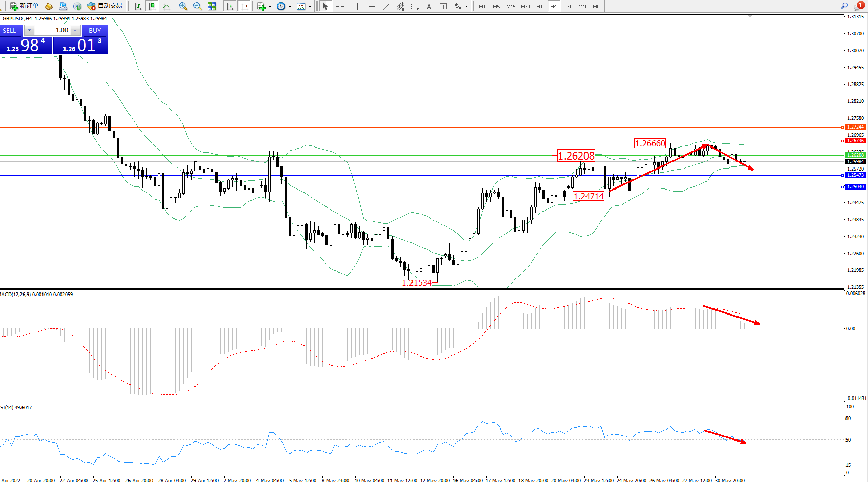
Task: Expand the periodicity clock dropdown
Action: tap(290, 6)
